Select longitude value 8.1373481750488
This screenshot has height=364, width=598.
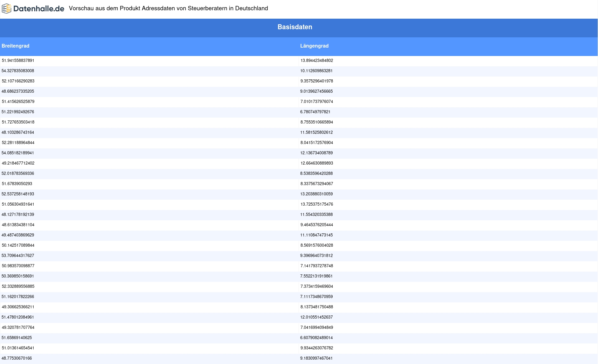pyautogui.click(x=317, y=307)
